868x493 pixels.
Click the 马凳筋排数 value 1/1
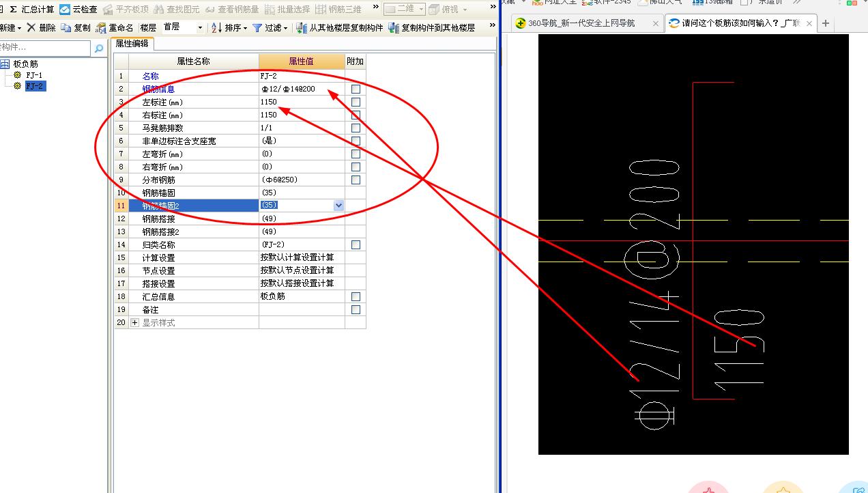point(302,128)
